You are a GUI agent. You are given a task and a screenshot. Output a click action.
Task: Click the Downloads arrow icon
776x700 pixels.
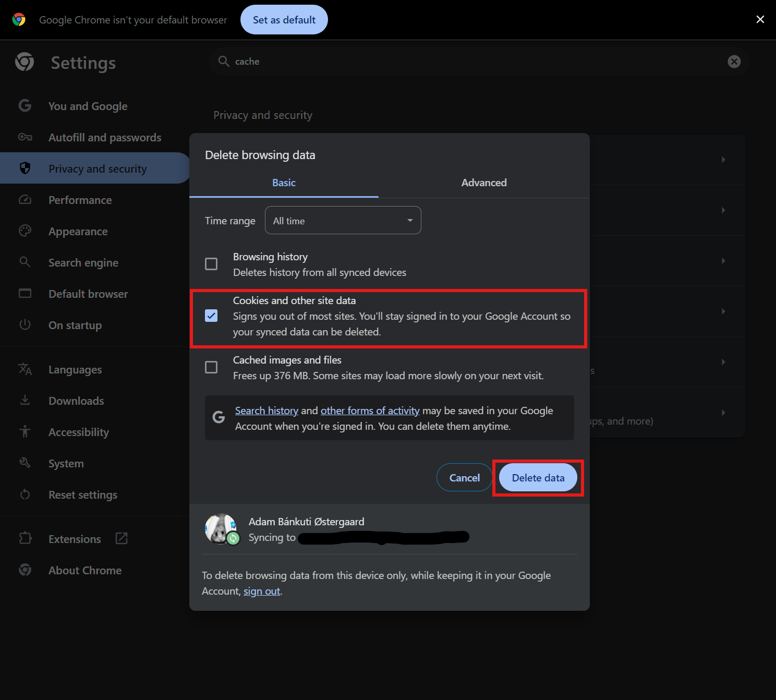(25, 400)
